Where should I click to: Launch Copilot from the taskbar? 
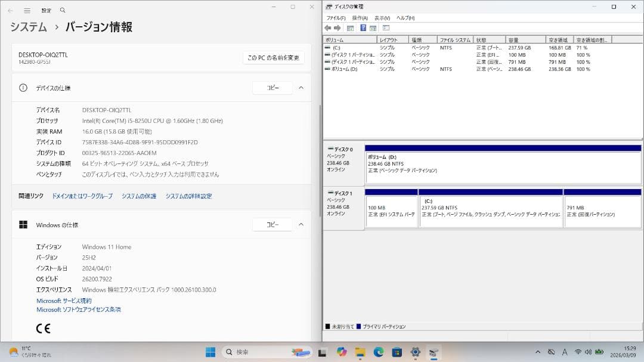coord(341,352)
